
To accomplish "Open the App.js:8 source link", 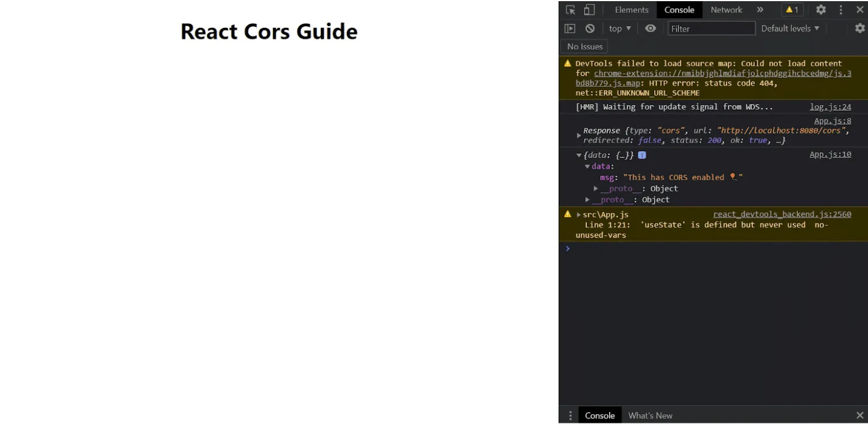I will [833, 121].
